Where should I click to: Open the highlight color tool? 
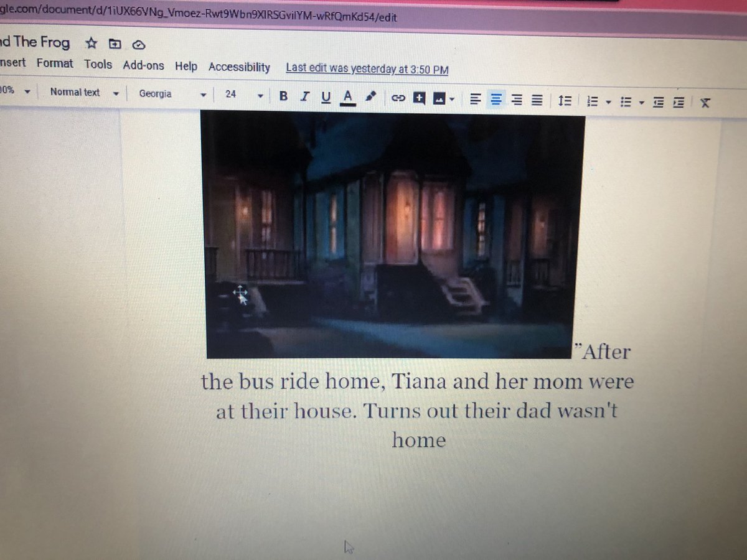click(x=371, y=97)
